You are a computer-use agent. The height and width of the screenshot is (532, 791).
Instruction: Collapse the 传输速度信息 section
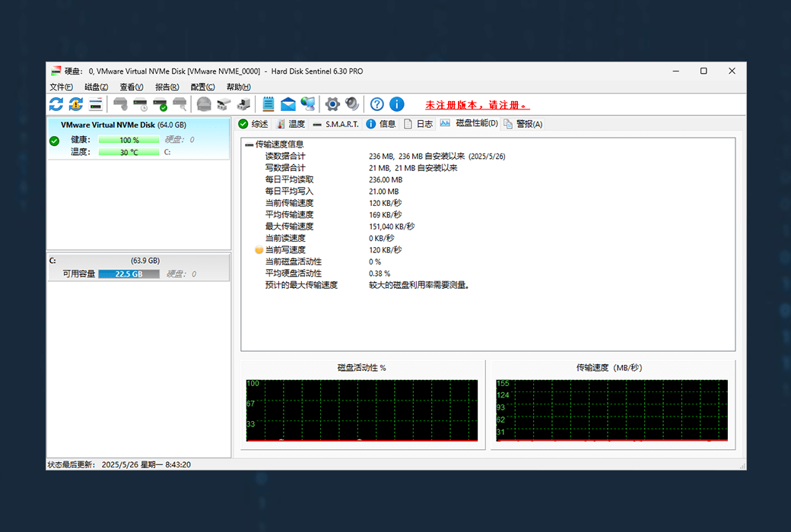(x=249, y=144)
